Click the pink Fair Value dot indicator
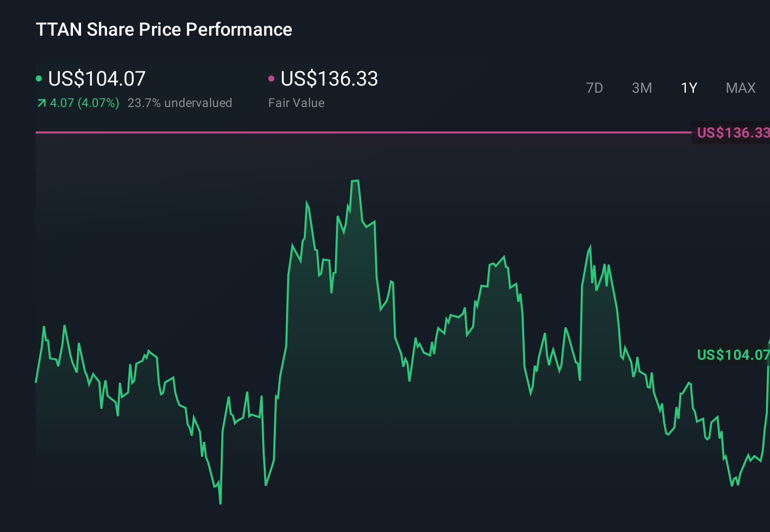Viewport: 770px width, 532px height. pos(272,77)
